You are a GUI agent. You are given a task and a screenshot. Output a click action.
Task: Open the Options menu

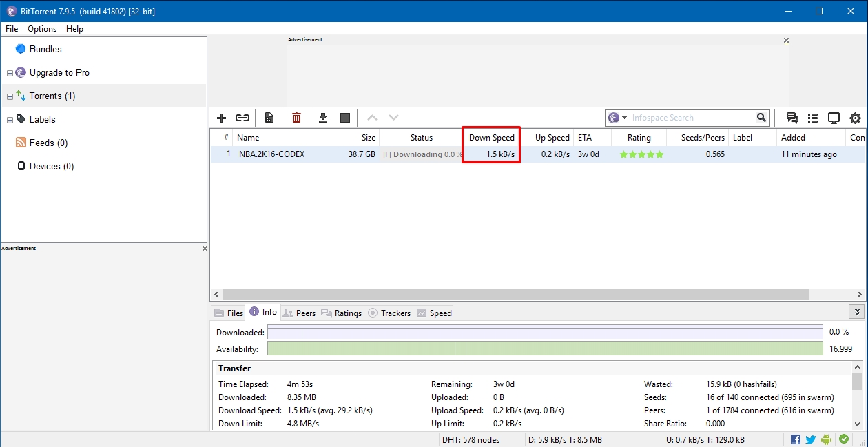pyautogui.click(x=42, y=29)
